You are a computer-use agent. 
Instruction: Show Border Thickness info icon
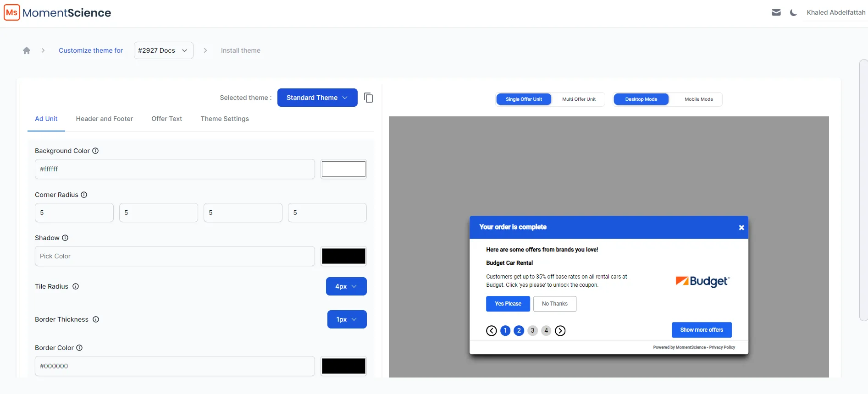point(96,319)
